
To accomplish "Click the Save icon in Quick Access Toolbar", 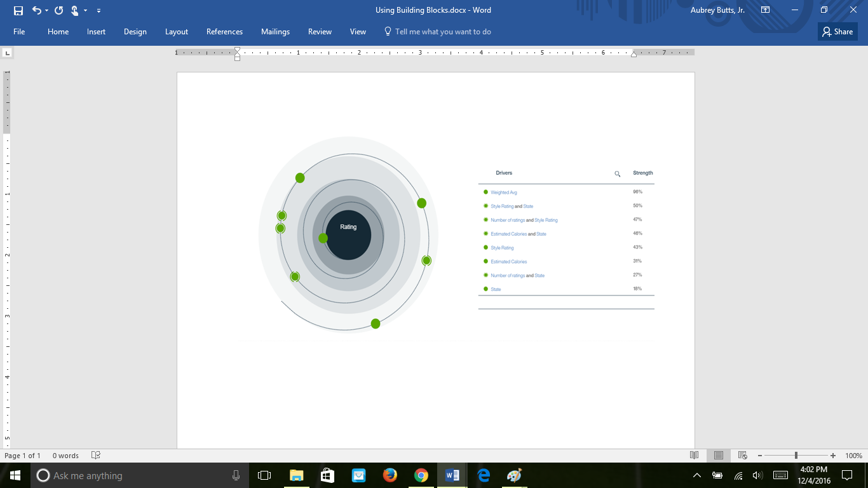I will click(x=18, y=10).
